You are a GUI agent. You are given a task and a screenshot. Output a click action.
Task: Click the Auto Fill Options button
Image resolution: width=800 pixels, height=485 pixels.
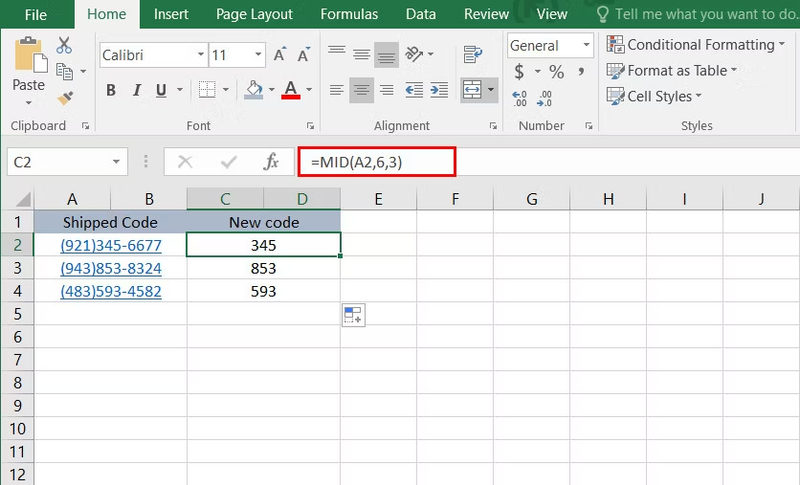tap(353, 315)
